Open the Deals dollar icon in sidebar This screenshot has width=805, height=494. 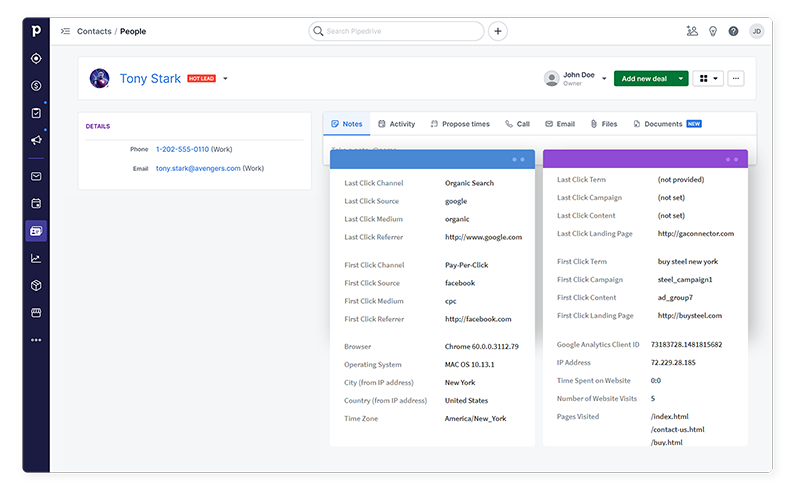click(x=36, y=86)
